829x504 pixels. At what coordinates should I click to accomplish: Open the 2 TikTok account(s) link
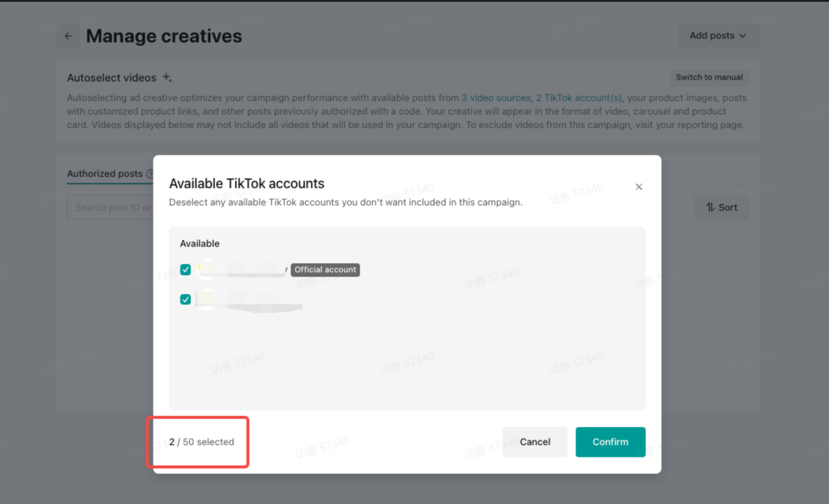coord(578,98)
